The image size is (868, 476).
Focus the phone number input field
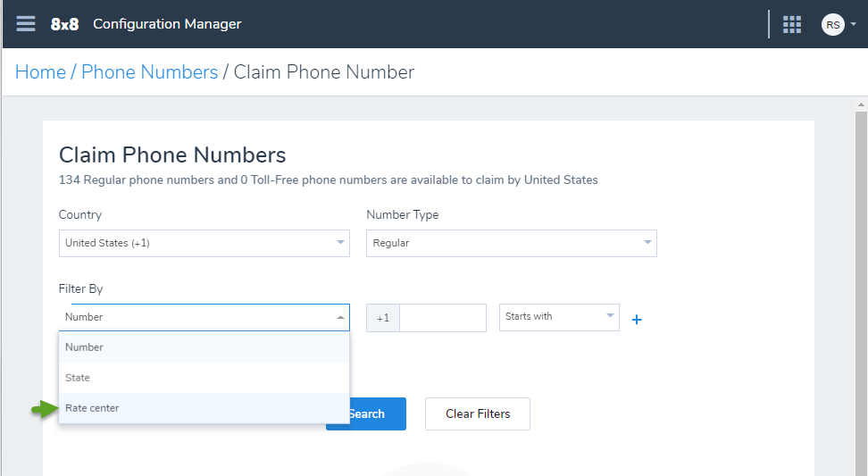click(443, 318)
